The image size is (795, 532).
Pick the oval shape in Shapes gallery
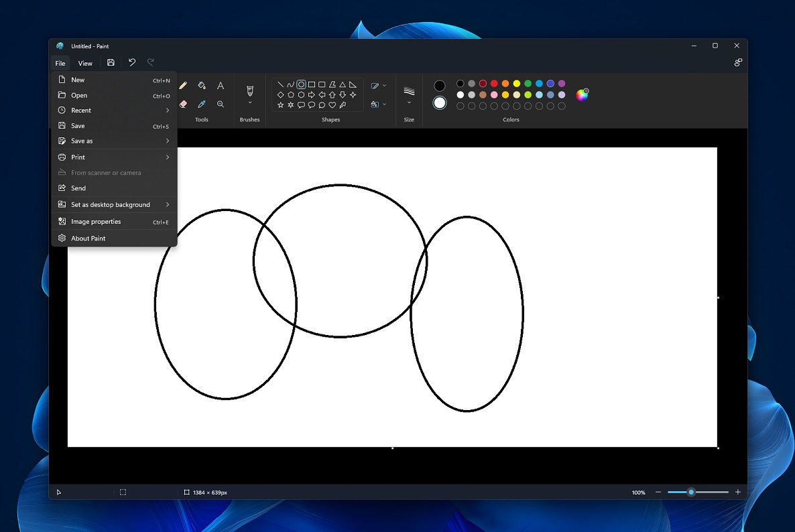[300, 84]
